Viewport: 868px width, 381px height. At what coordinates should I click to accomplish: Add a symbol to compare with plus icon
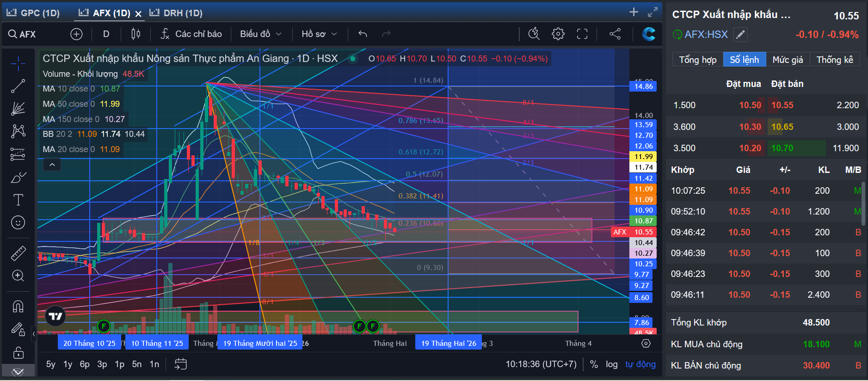coord(76,34)
